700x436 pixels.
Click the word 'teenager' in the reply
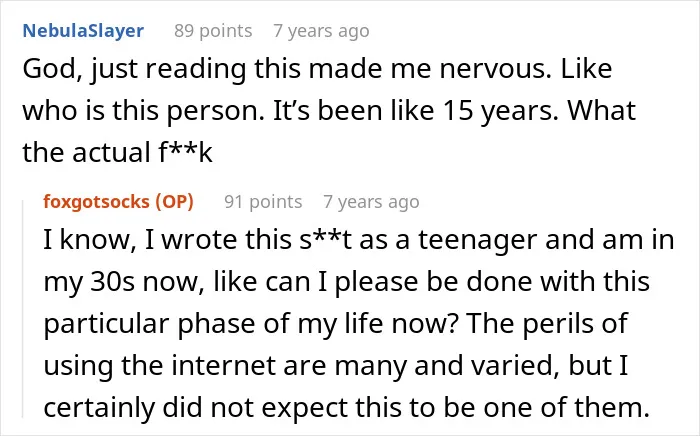[477, 241]
